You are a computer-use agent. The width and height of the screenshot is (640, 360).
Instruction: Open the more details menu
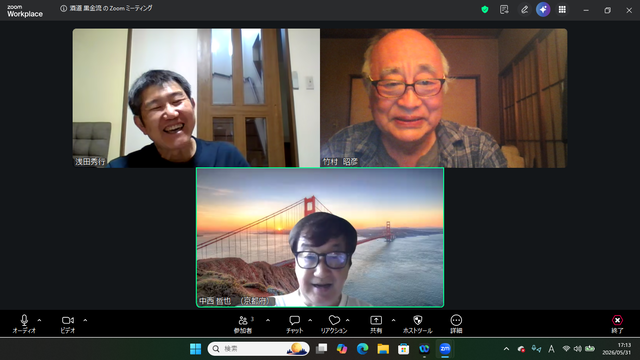456,324
